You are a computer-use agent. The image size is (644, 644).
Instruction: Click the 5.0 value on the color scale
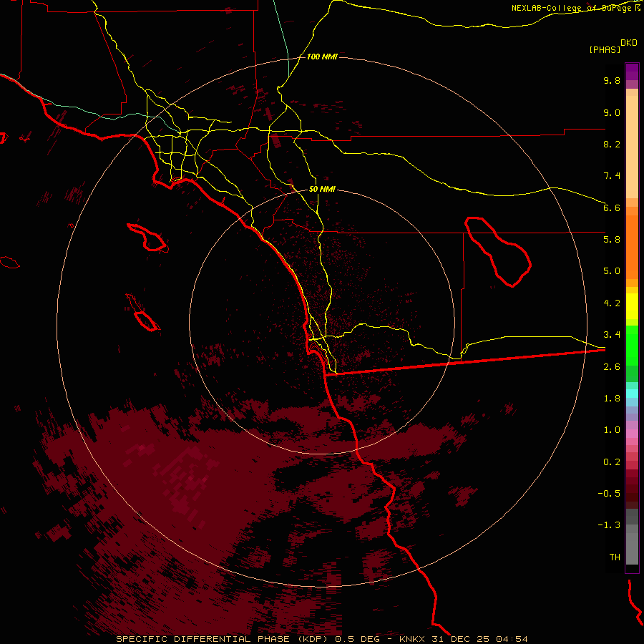pos(612,271)
